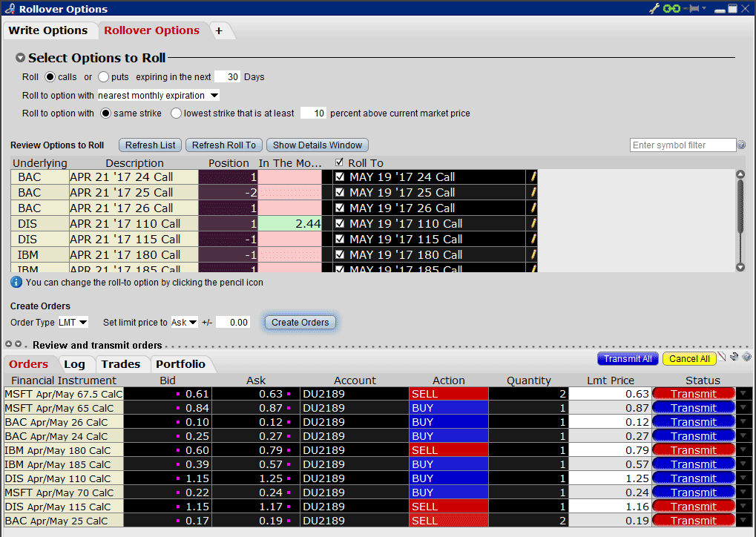The width and height of the screenshot is (756, 537).
Task: Open status dropdown arrow for MSFT Apr/May 67.5 CalC
Action: point(743,394)
